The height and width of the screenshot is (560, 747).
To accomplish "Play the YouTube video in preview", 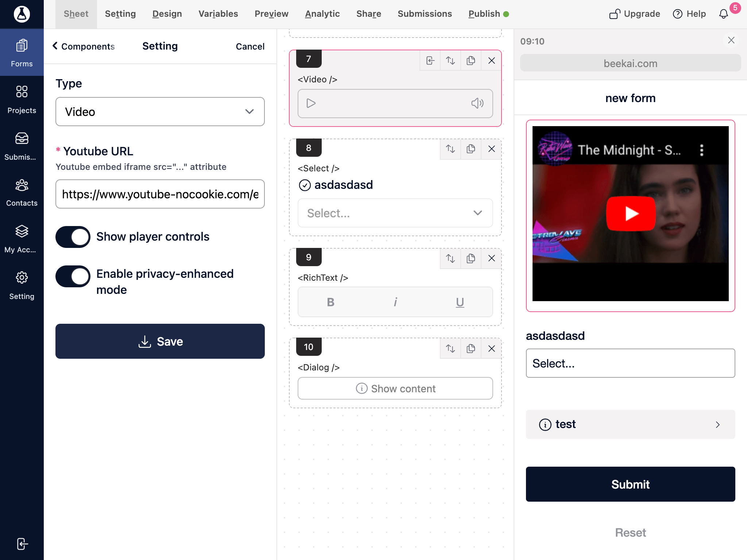I will point(631,214).
